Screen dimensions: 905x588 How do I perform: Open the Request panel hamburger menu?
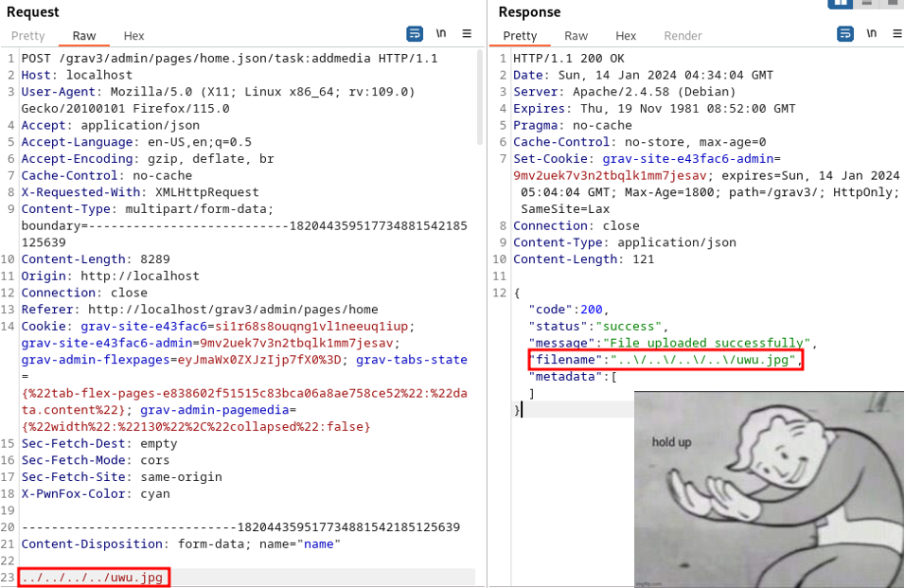pyautogui.click(x=467, y=34)
